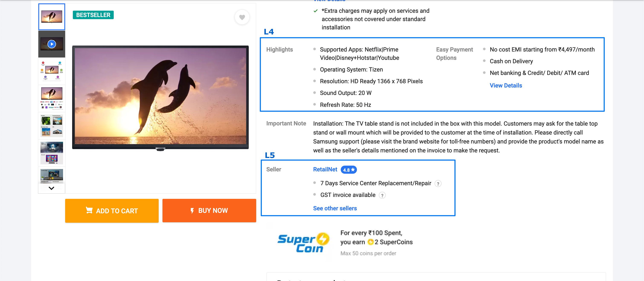The height and width of the screenshot is (281, 644).
Task: Click the BUY NOW button
Action: (209, 211)
